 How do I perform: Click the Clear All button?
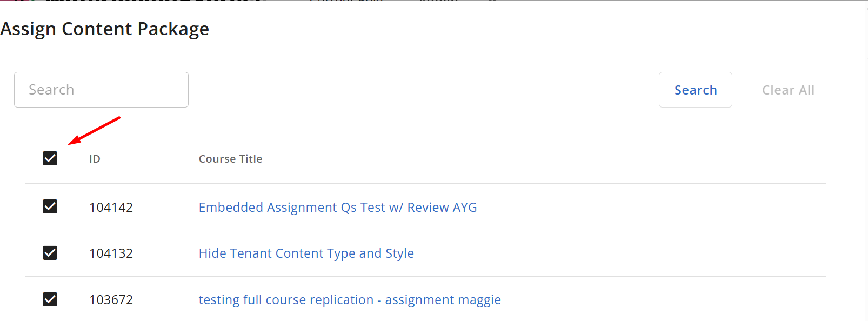point(787,90)
